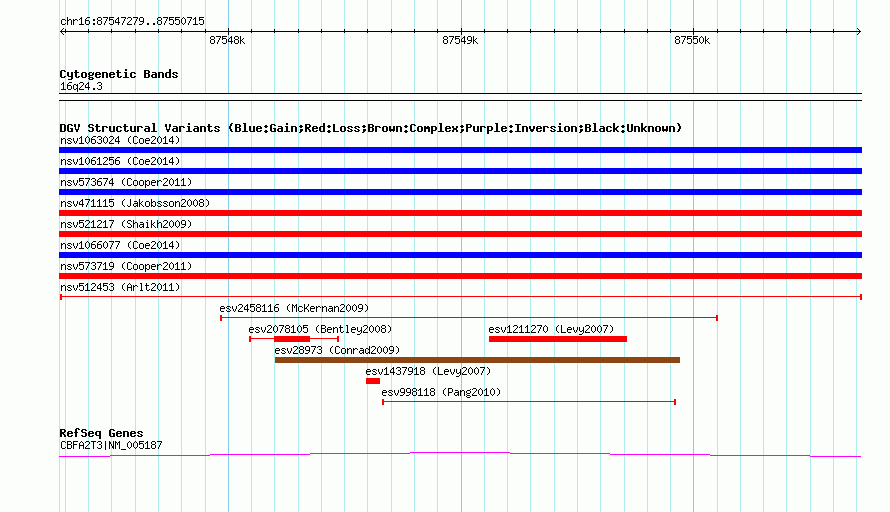Open the nsv521217 (Shaikh2009) label
890x512 pixels.
point(126,224)
